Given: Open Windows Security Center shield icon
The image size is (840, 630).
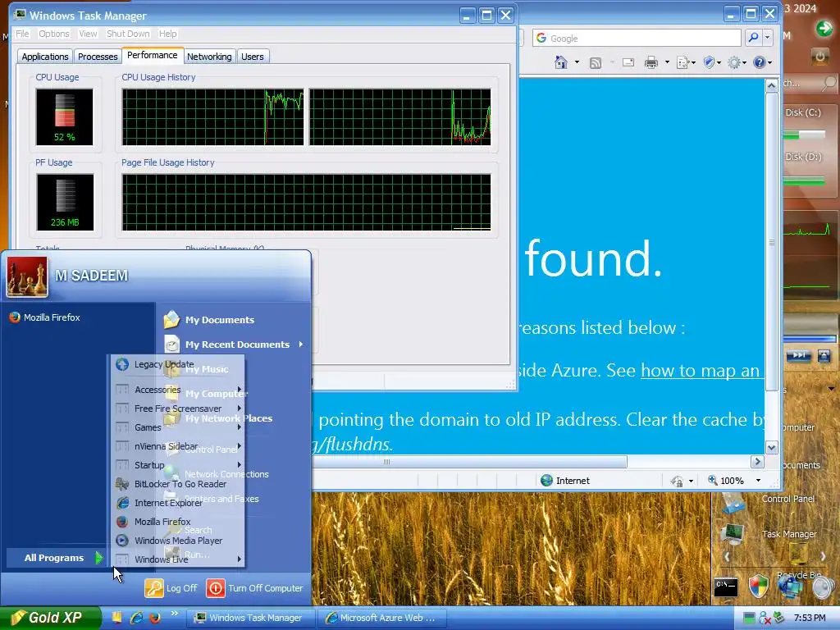Looking at the screenshot, I should click(759, 587).
